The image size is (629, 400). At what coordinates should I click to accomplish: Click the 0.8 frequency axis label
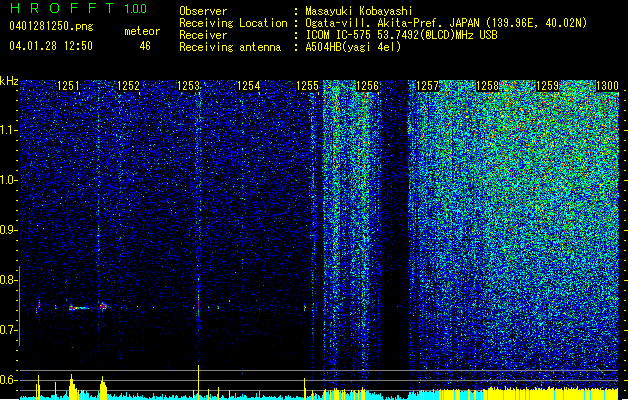click(8, 280)
